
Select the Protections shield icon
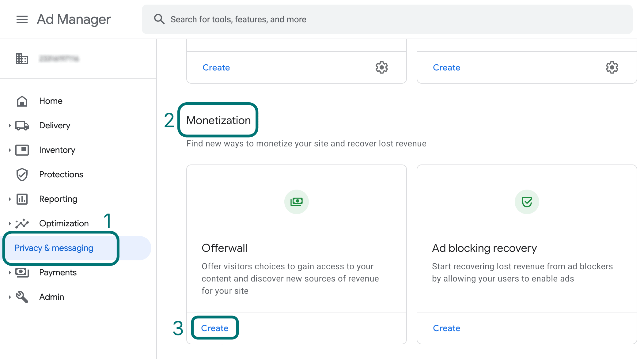[x=21, y=174]
